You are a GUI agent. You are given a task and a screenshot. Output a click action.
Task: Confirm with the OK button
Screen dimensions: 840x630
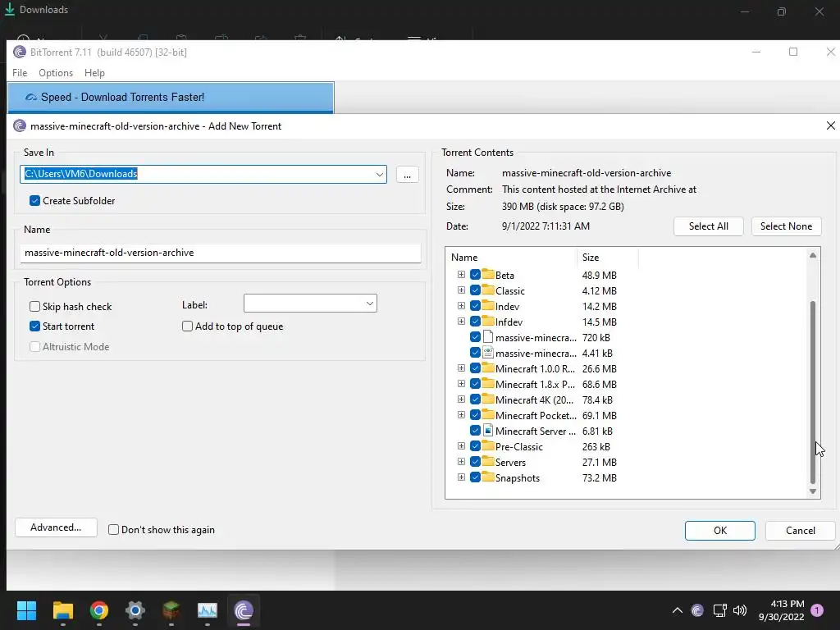tap(720, 531)
